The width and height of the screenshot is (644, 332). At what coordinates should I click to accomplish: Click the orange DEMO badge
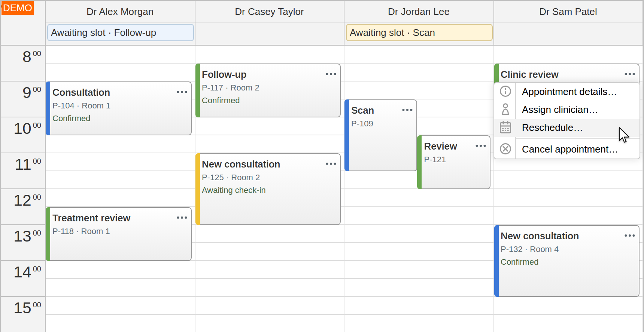point(18,8)
